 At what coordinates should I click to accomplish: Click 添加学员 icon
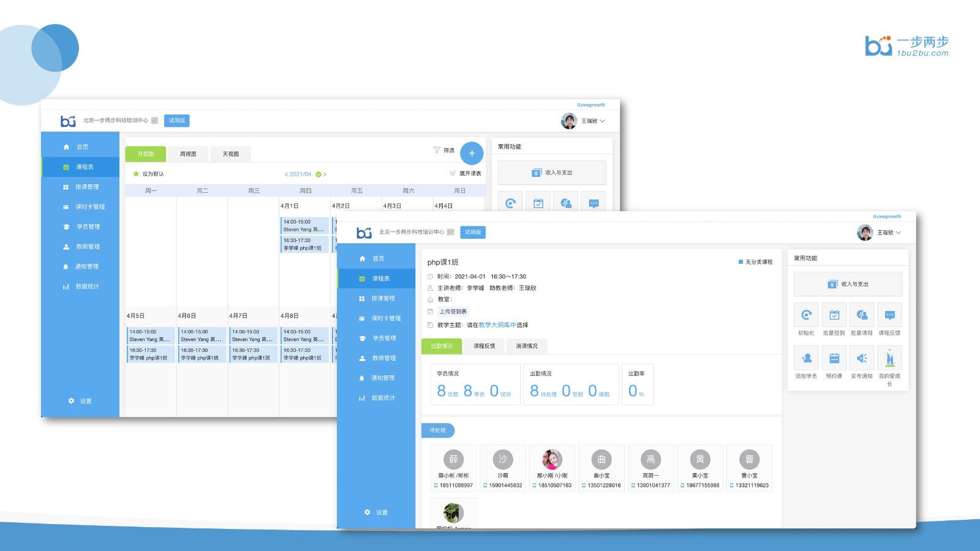806,358
